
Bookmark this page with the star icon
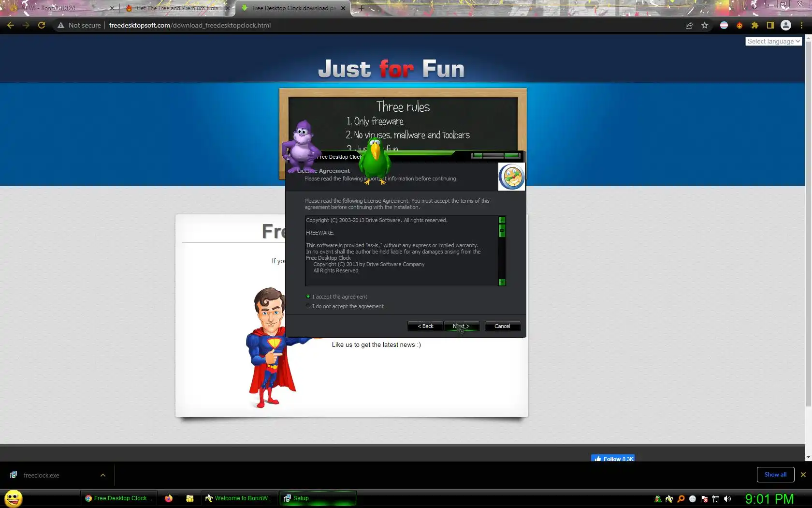pyautogui.click(x=705, y=25)
